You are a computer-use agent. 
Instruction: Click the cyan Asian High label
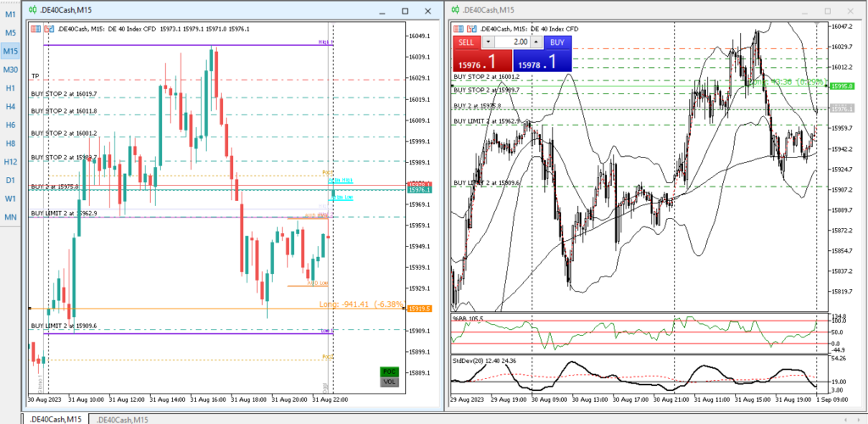pyautogui.click(x=341, y=181)
